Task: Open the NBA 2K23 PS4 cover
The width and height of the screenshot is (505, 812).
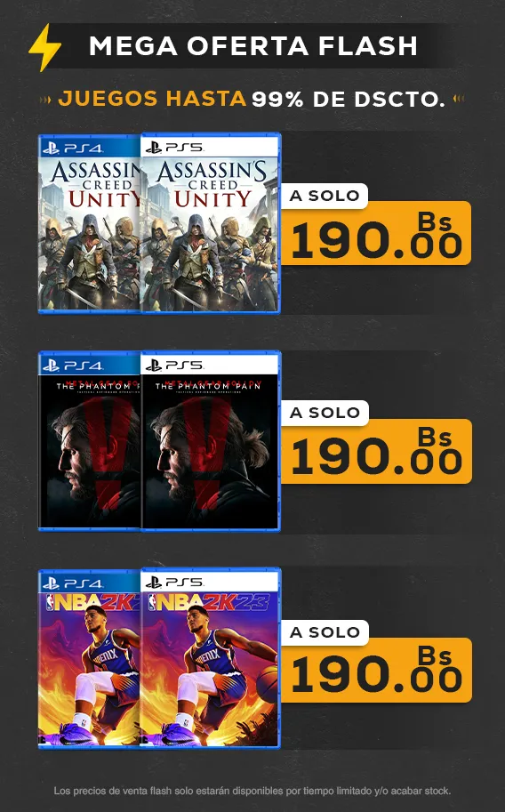Action: 89,659
